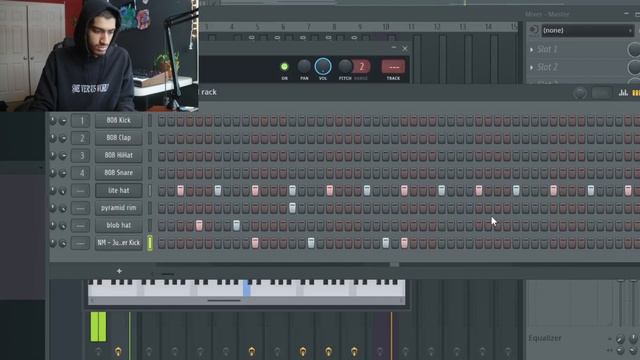Screen dimensions: 640x360
Task: Open the (none) input dropdown in Mixer
Action: point(587,30)
